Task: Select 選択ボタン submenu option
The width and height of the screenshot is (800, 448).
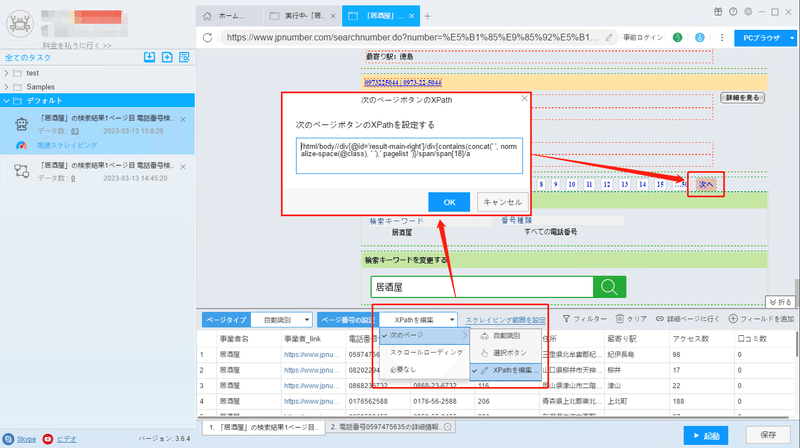Action: pos(505,353)
